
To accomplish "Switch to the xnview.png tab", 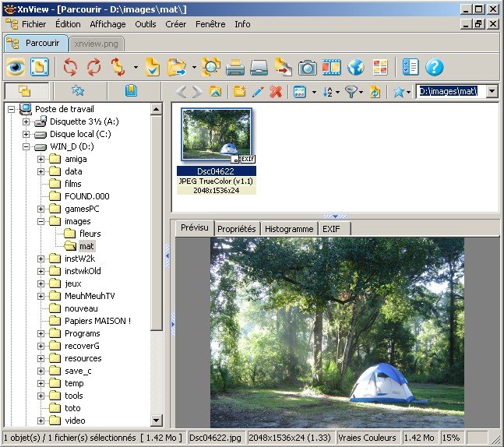I will [96, 44].
